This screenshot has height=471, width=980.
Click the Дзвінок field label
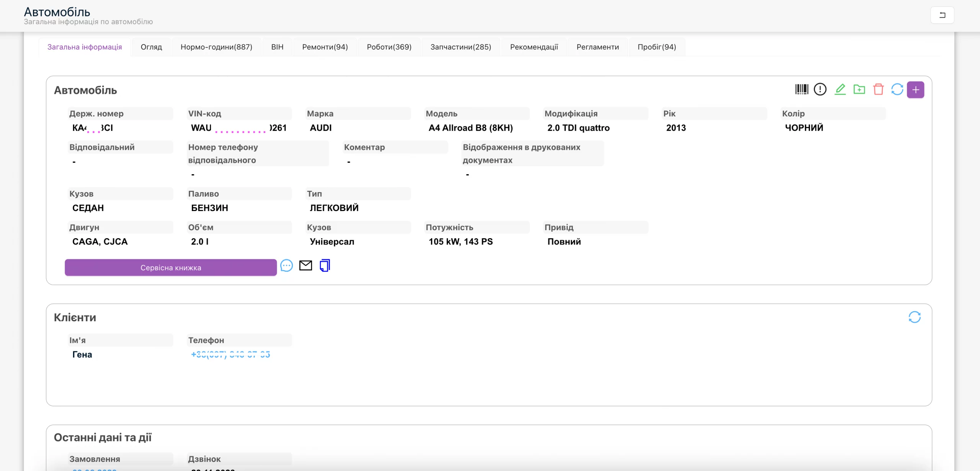204,459
